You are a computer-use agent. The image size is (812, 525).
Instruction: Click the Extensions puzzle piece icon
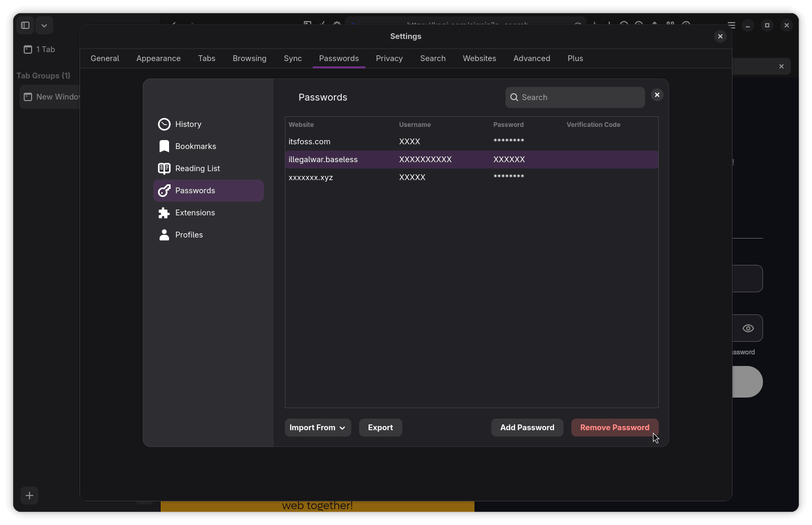(164, 213)
